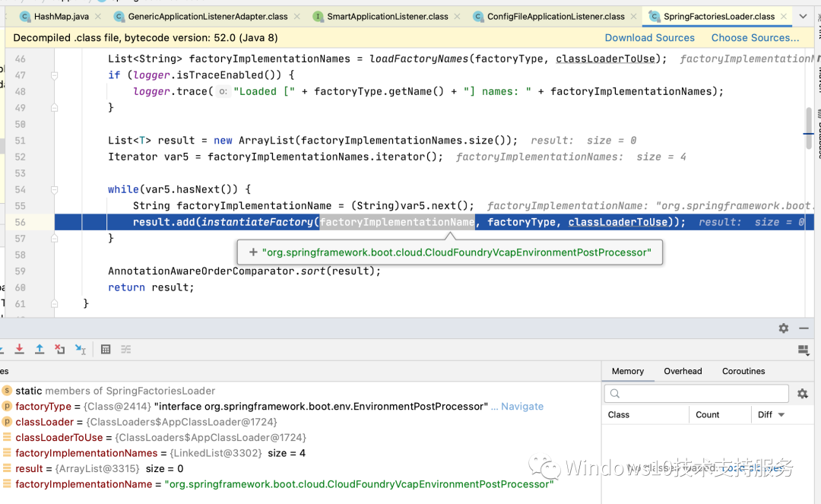Screen dimensions: 821x504
Task: Toggle fold marker at line 54
Action: pyautogui.click(x=55, y=189)
